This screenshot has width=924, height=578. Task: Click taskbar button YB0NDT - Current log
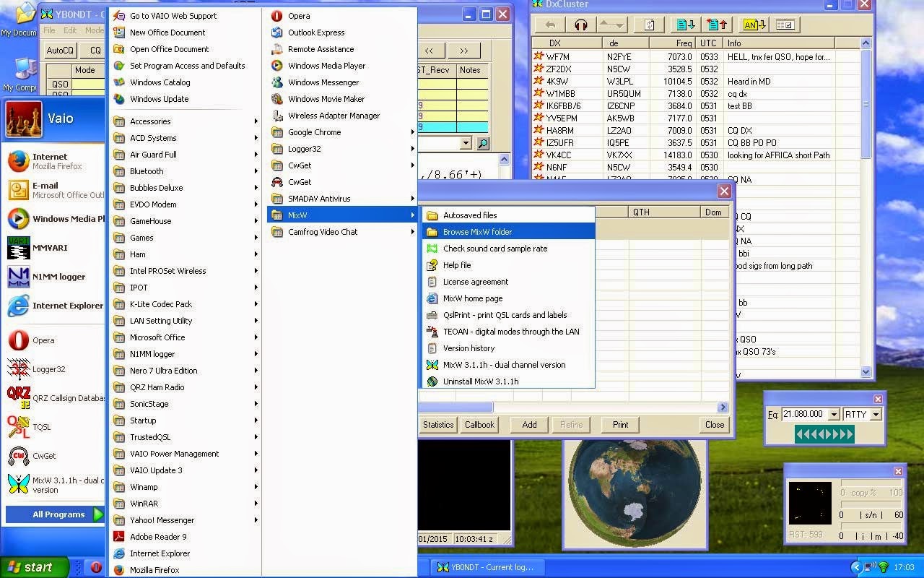487,568
